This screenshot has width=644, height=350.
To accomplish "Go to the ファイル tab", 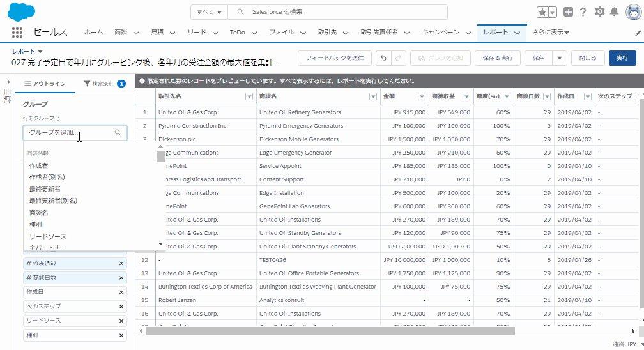I will coord(281,32).
